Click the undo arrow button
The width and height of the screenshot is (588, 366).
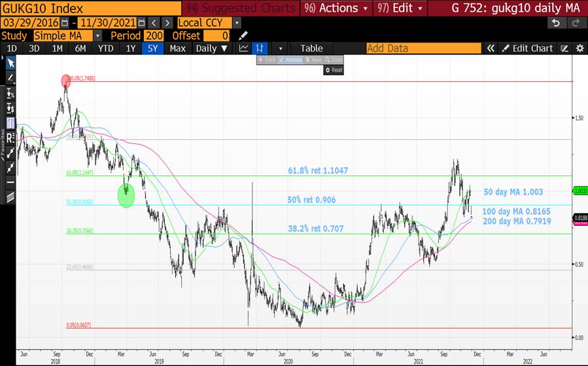tap(555, 23)
